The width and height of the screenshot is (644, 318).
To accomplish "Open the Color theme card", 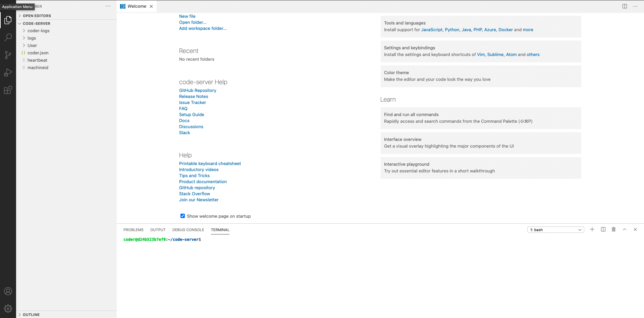I will pos(481,76).
